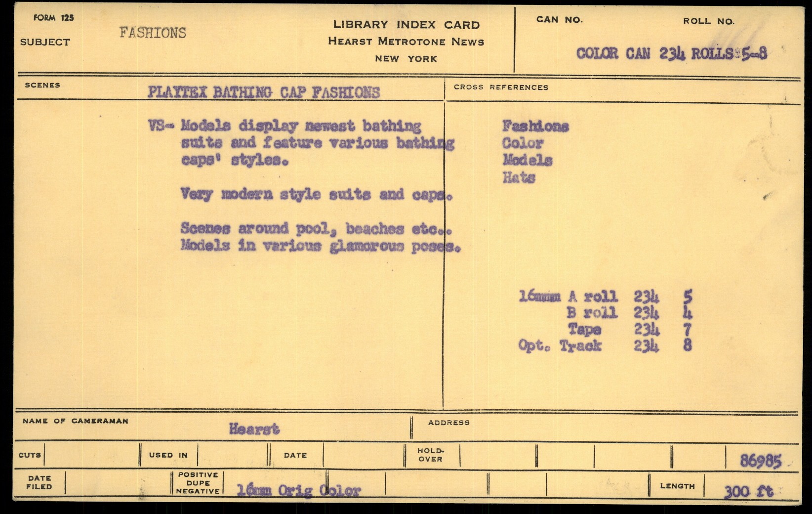Click the empty Date Filed box
Screen dimensions: 812x514
tap(116, 483)
